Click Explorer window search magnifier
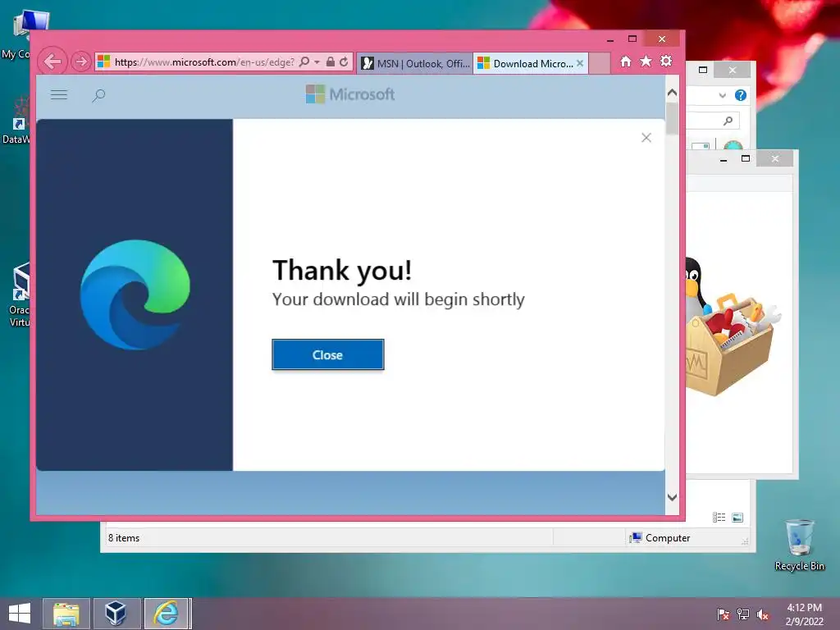The image size is (840, 630). pos(728,121)
